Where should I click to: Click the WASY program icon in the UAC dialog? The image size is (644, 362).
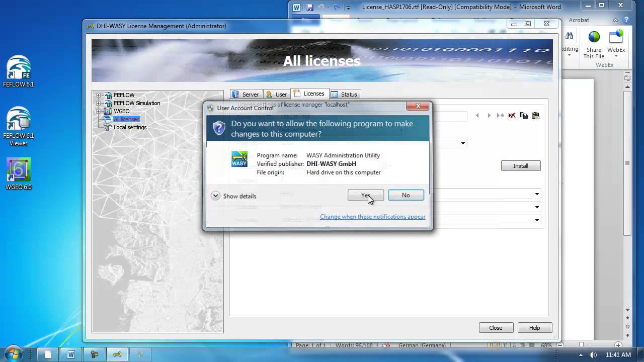(x=239, y=159)
